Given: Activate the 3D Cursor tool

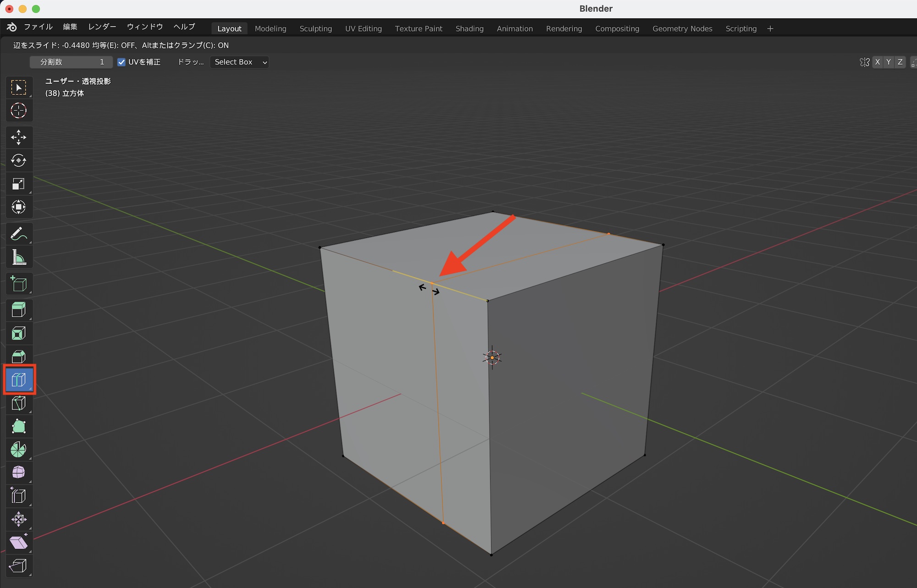Looking at the screenshot, I should pyautogui.click(x=18, y=110).
